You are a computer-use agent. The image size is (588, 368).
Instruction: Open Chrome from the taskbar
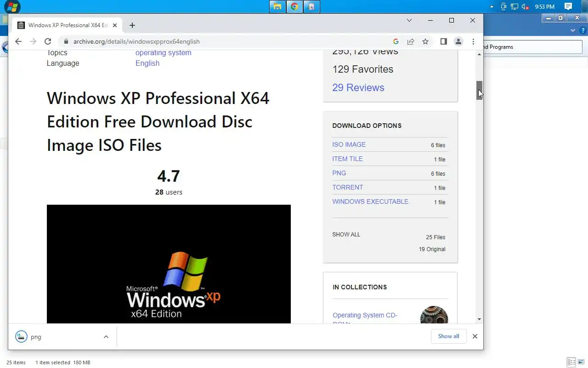coord(294,6)
